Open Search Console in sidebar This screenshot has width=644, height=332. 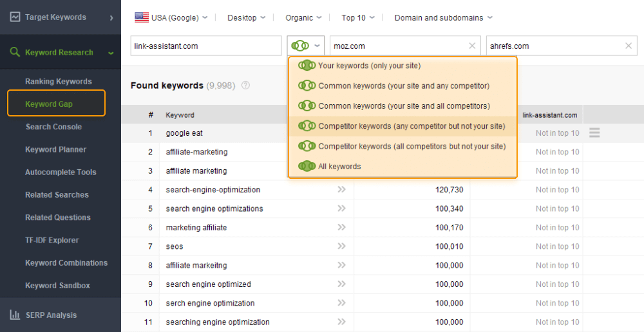coord(53,127)
